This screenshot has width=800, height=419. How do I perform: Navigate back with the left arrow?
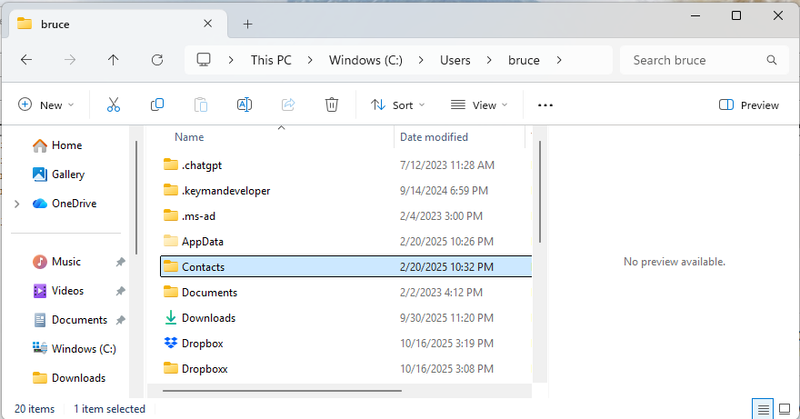point(27,60)
